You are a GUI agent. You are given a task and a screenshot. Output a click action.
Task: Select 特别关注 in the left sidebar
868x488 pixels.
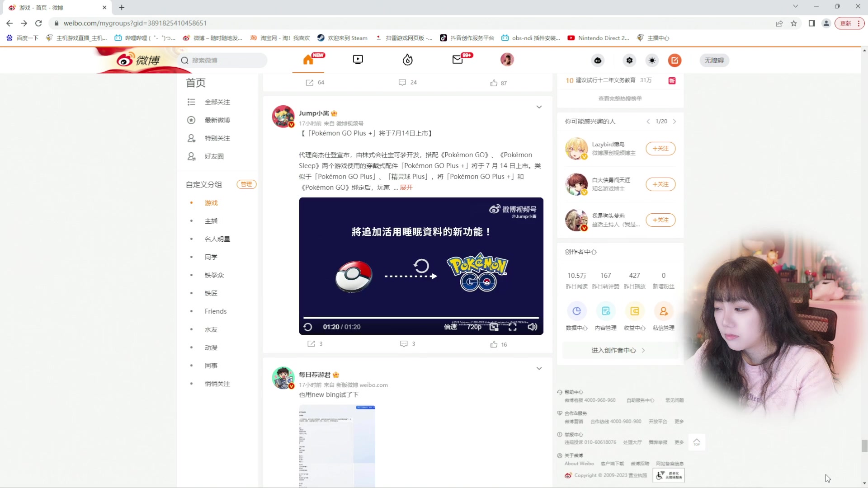(217, 138)
